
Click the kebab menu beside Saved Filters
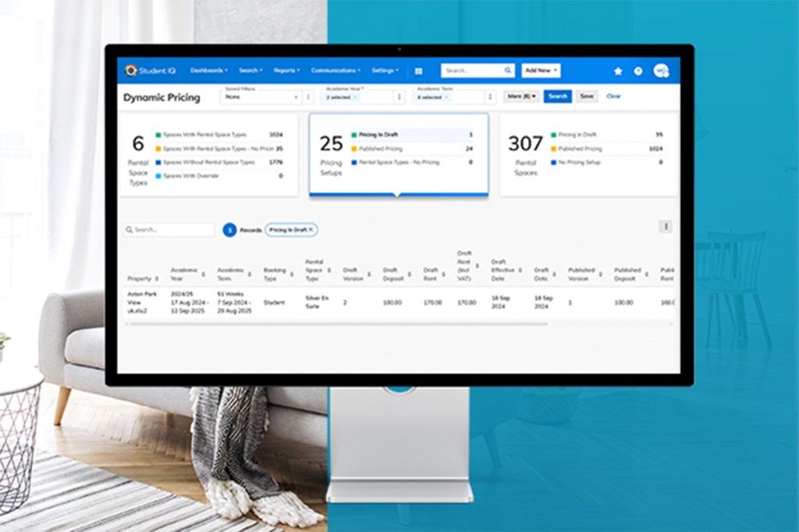click(309, 96)
